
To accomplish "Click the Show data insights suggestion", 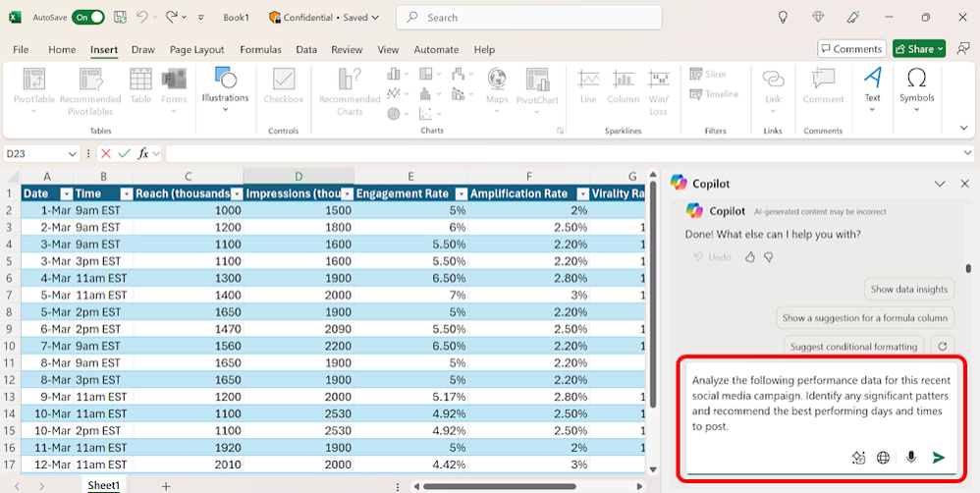I will tap(908, 290).
